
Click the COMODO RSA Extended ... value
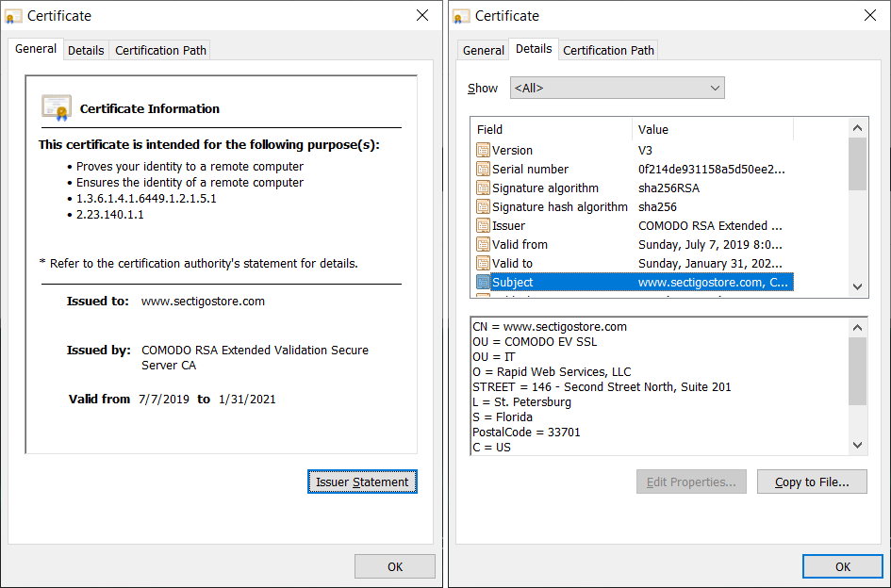[710, 225]
